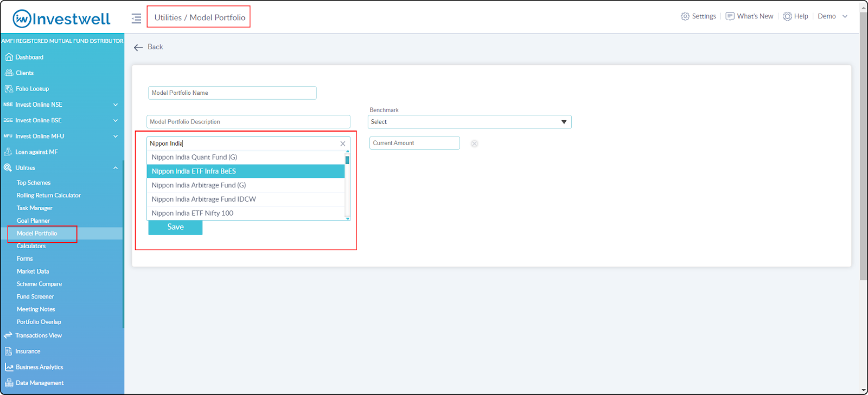Go to Dashboard page
The width and height of the screenshot is (868, 395).
(29, 57)
